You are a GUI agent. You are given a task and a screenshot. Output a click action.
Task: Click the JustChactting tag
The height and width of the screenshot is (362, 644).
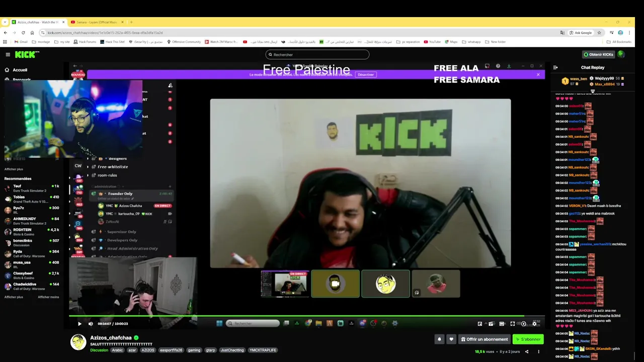click(x=232, y=350)
